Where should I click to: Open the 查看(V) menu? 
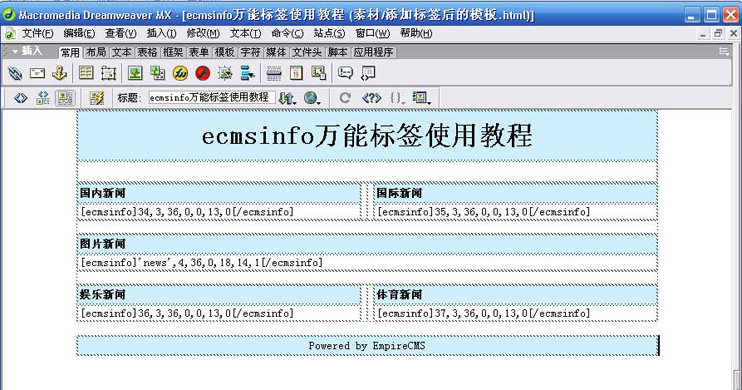(121, 33)
